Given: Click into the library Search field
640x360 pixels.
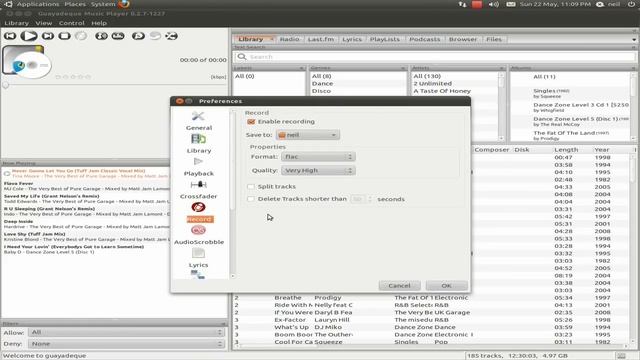Looking at the screenshot, I should coord(434,57).
